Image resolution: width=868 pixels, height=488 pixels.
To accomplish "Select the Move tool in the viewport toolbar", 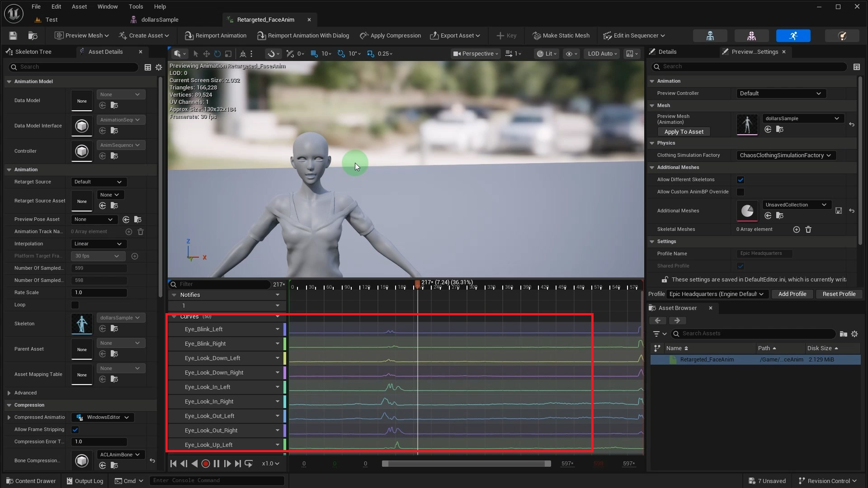I will pos(206,54).
